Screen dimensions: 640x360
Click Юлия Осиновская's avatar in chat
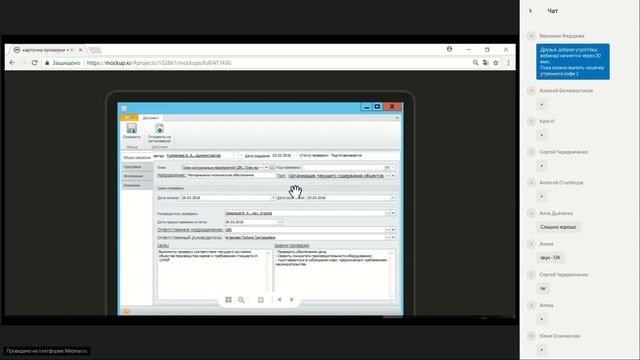tap(531, 336)
